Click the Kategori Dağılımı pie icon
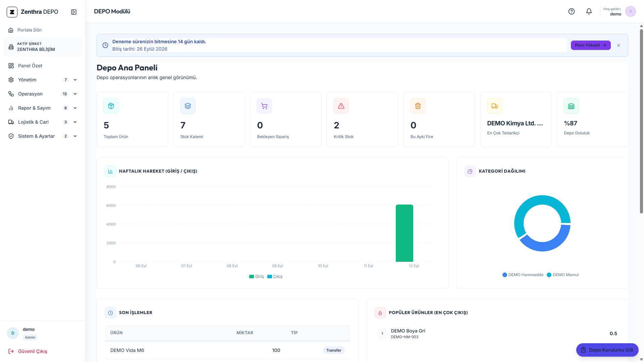The width and height of the screenshot is (644, 362). (470, 171)
